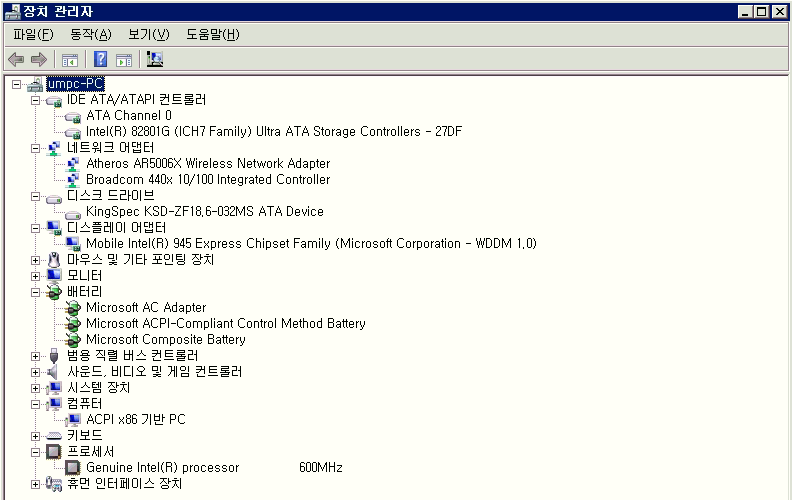Collapse the 디스플레이 어댑터 branch
Image resolution: width=792 pixels, height=500 pixels.
click(35, 228)
